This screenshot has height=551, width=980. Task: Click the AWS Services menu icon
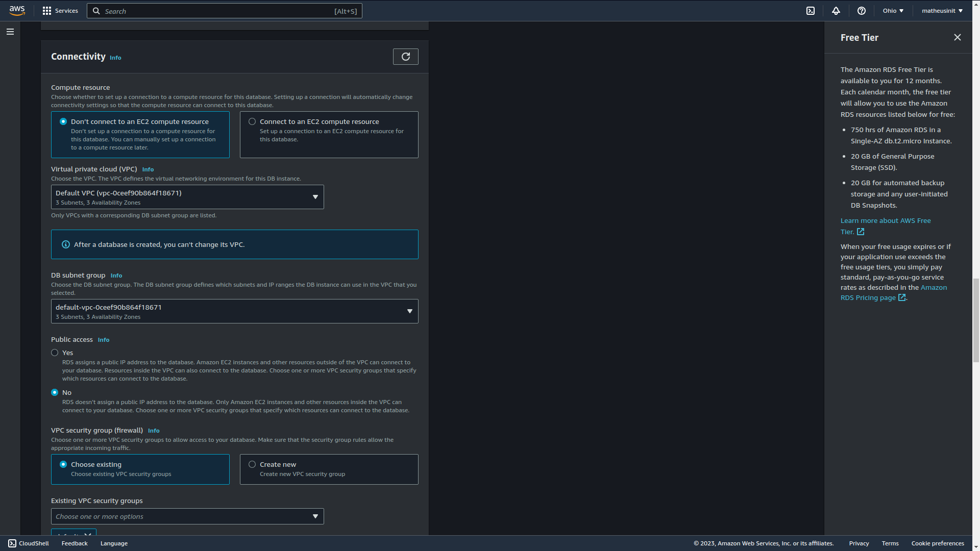click(x=47, y=11)
